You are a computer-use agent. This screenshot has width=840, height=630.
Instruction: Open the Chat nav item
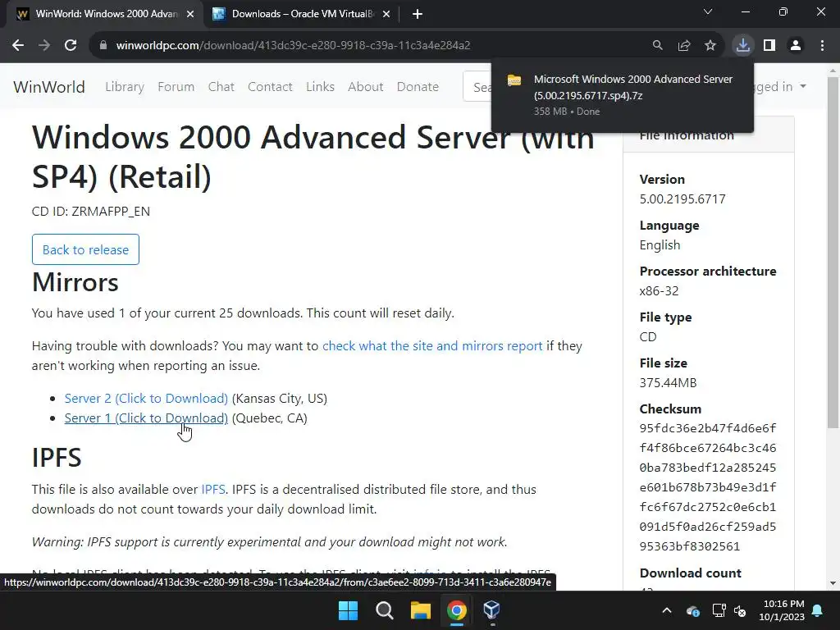point(221,87)
